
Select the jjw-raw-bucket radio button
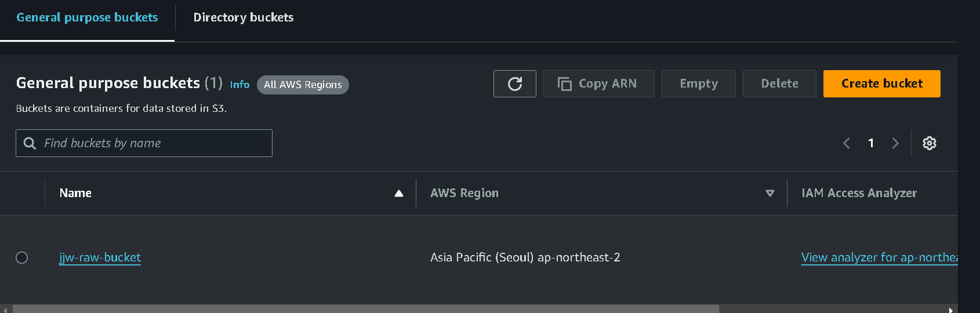(22, 257)
